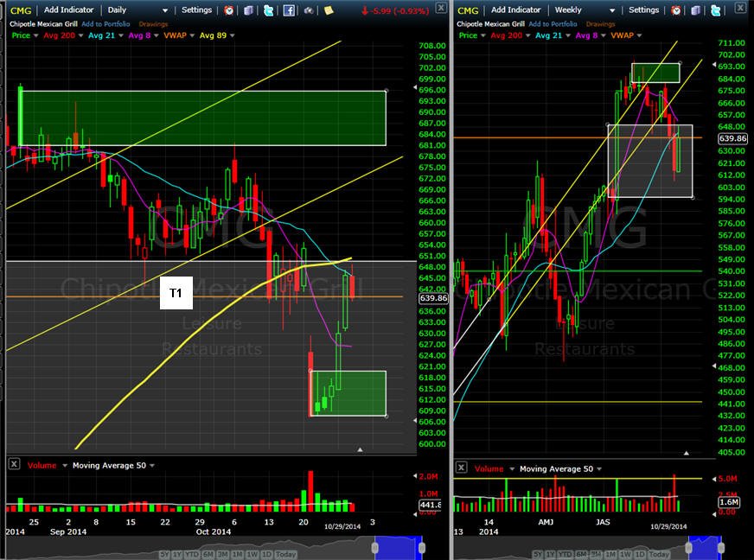This screenshot has height=560, width=754.
Task: Open the alarm clock alert icon on daily chart
Action: point(229,10)
